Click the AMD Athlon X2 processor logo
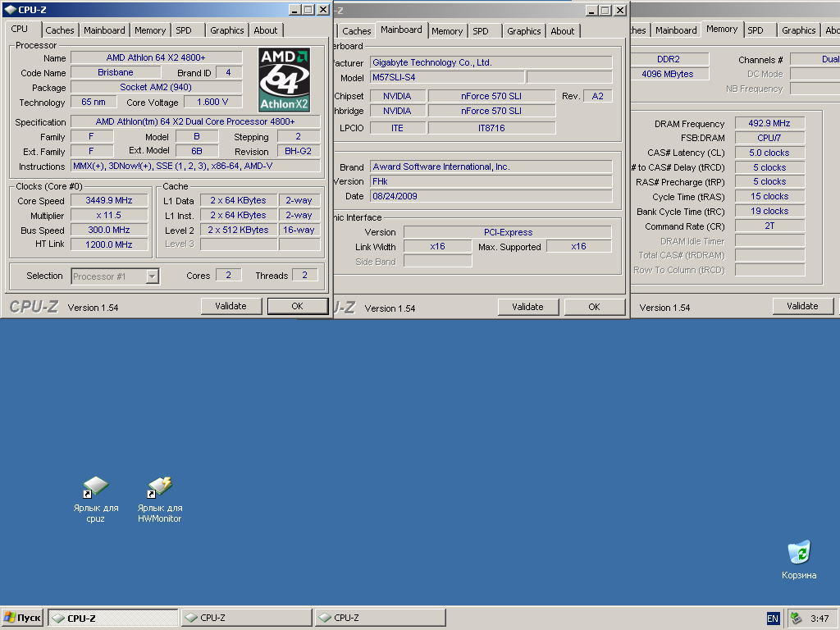Viewport: 840px width, 630px height. tap(285, 80)
